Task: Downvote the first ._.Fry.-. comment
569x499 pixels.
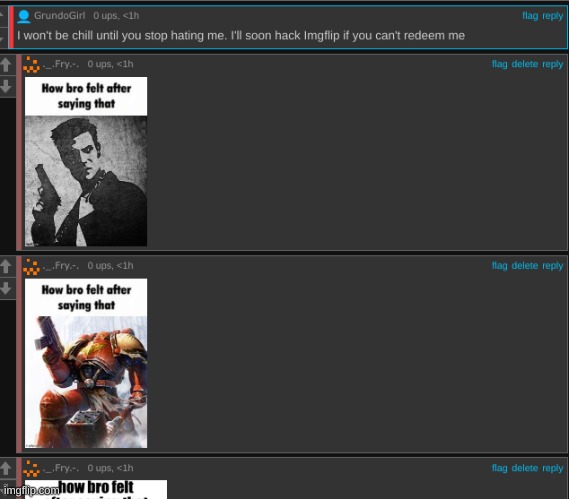Action: pos(6,86)
